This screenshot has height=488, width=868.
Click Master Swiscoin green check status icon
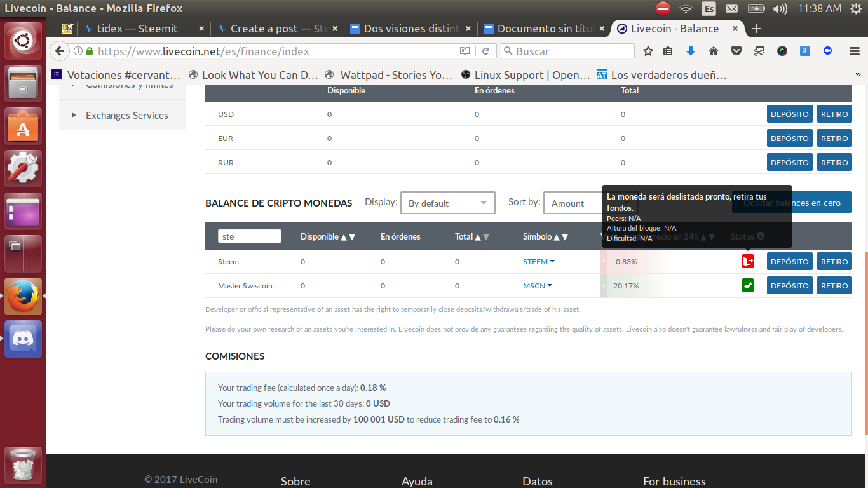748,285
